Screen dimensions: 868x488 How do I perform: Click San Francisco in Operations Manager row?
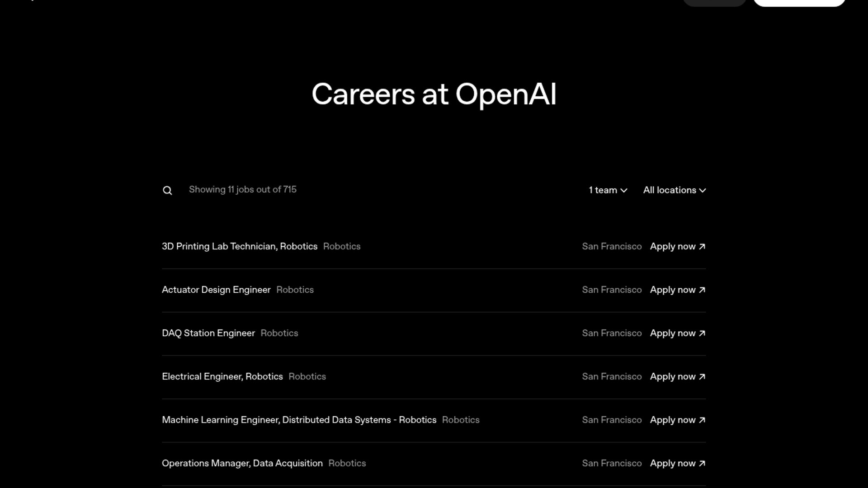612,463
